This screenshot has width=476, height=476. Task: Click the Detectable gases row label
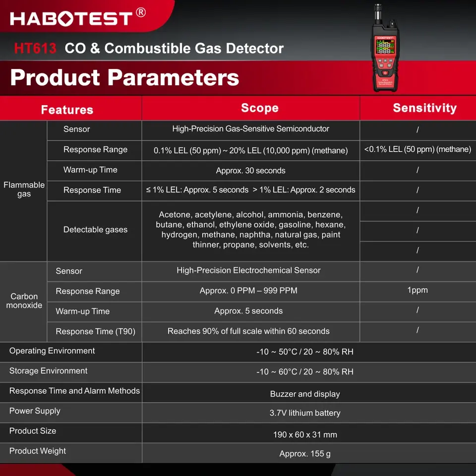pyautogui.click(x=95, y=230)
